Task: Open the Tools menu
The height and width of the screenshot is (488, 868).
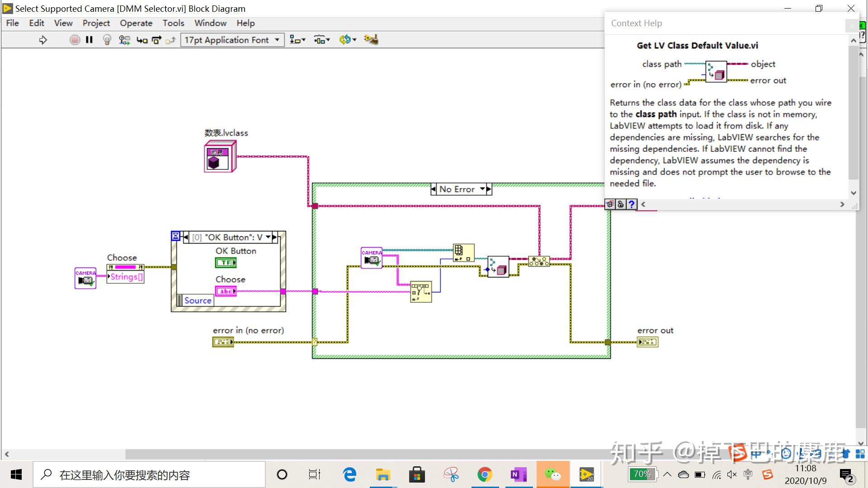Action: [173, 23]
